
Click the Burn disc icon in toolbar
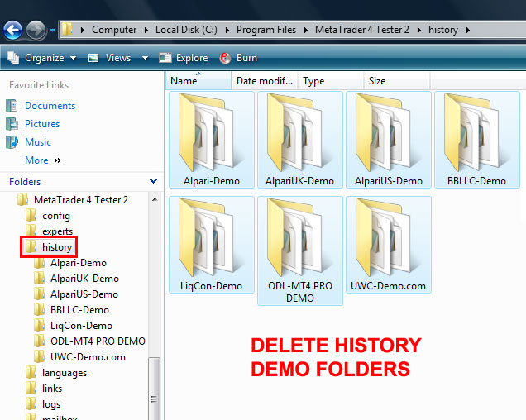point(226,58)
